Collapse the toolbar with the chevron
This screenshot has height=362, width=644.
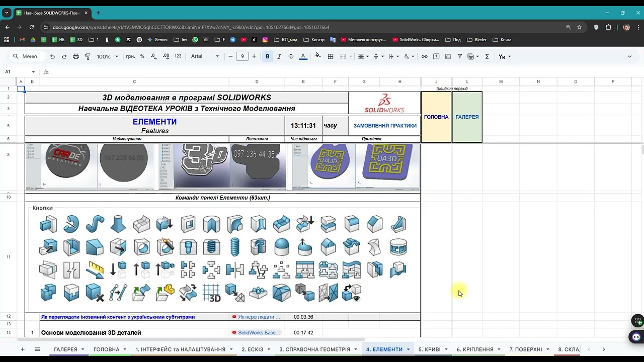(x=629, y=57)
